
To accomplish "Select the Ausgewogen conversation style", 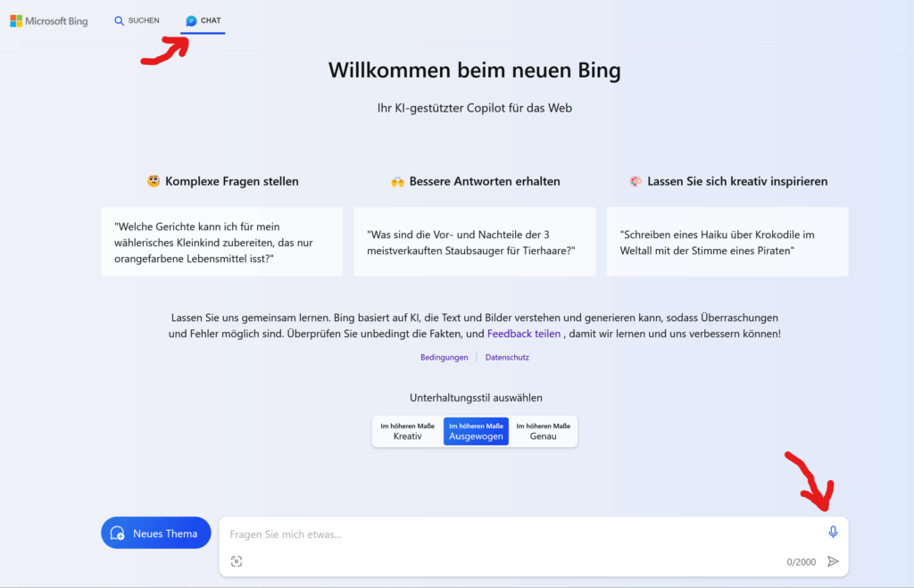I will (x=476, y=431).
